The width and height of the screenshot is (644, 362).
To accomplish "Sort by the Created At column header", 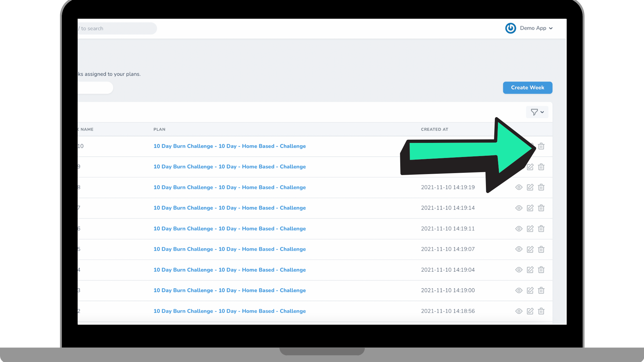I will tap(434, 129).
